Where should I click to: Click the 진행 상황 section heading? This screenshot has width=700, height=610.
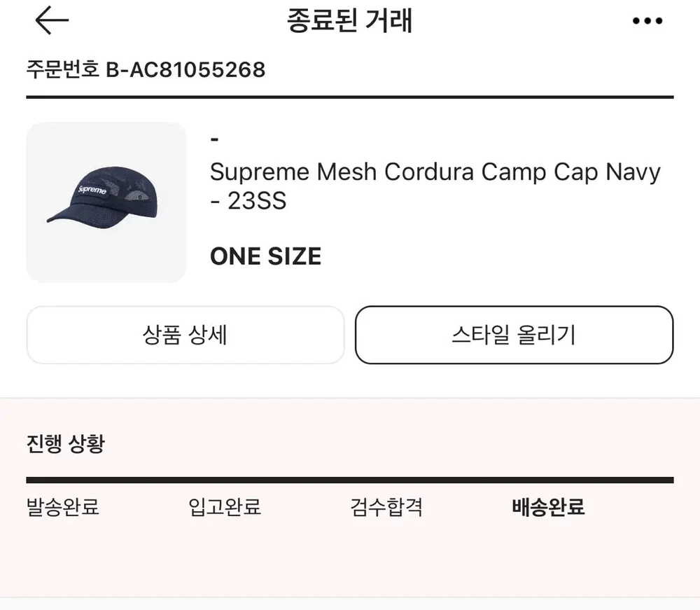[x=65, y=443]
